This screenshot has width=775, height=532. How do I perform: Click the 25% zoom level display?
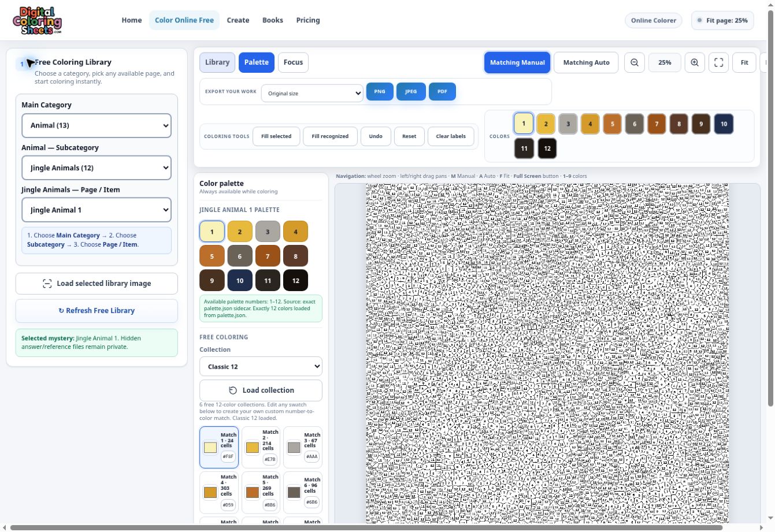click(665, 62)
